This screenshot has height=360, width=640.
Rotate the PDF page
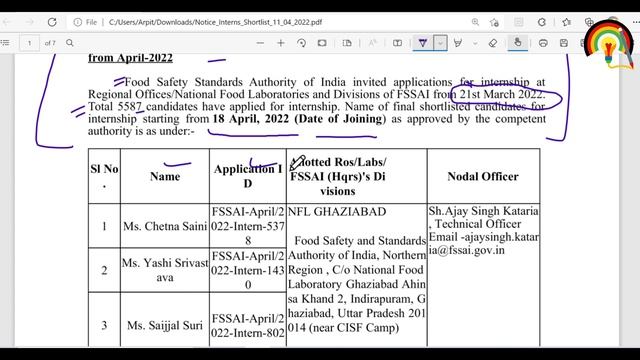302,43
